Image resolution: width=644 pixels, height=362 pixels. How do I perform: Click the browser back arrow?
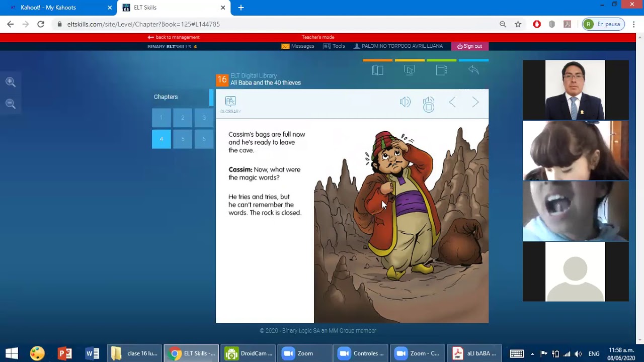click(11, 24)
